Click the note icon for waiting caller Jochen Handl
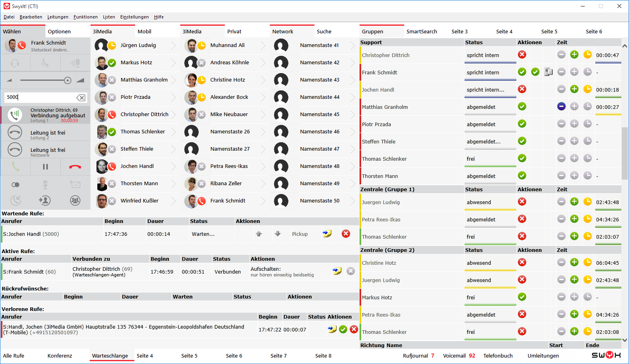629x364 pixels. point(327,234)
